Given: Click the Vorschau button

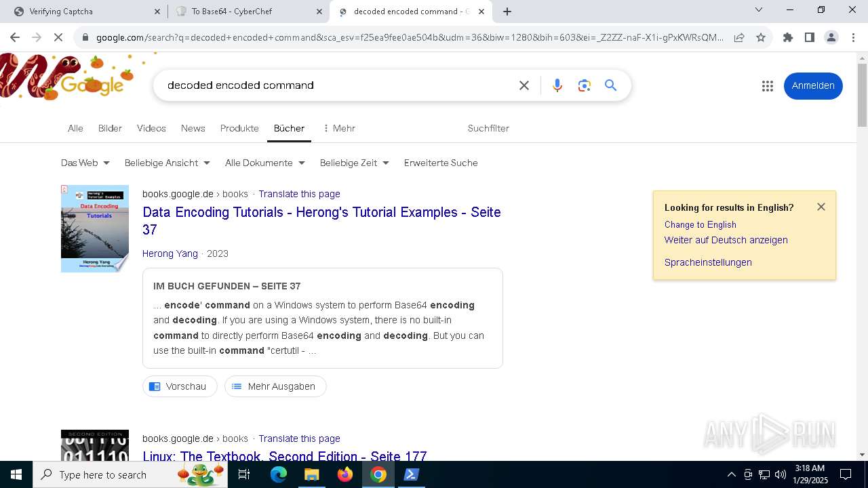Looking at the screenshot, I should [x=180, y=386].
